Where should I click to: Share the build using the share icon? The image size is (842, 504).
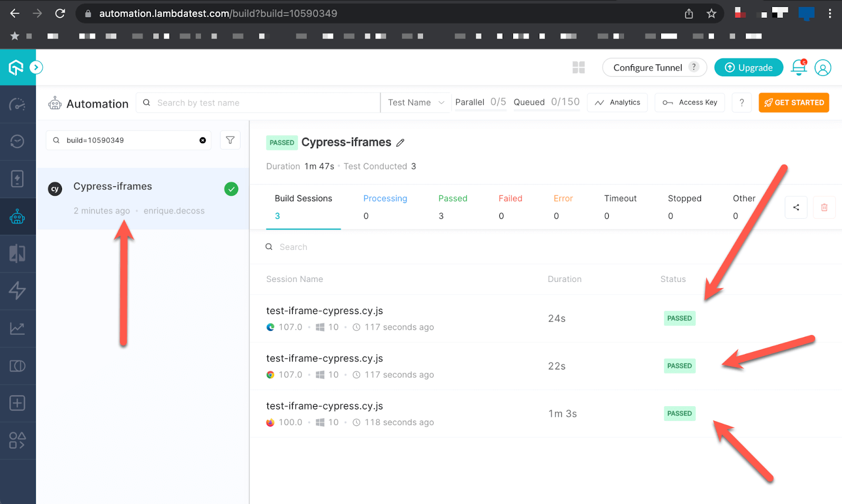point(796,207)
